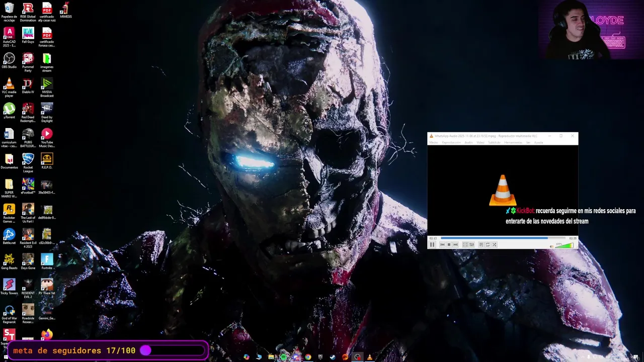Screen dimensions: 644x362
Task: Open the Audio menu in VLC
Action: (x=468, y=143)
